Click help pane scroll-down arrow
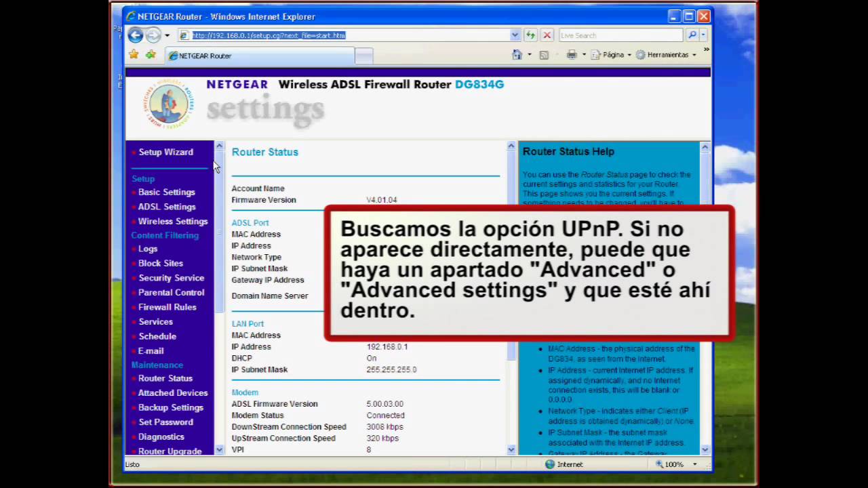 [705, 449]
